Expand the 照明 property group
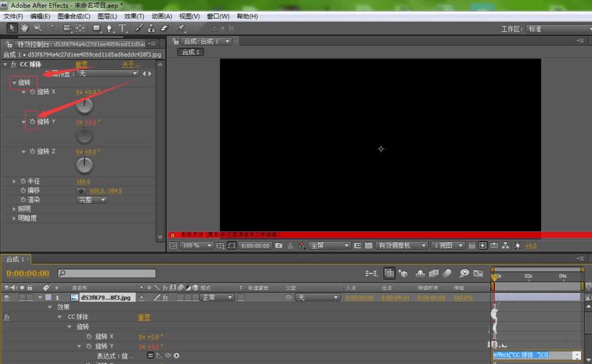Screen dimensions: 592x364 coord(15,209)
